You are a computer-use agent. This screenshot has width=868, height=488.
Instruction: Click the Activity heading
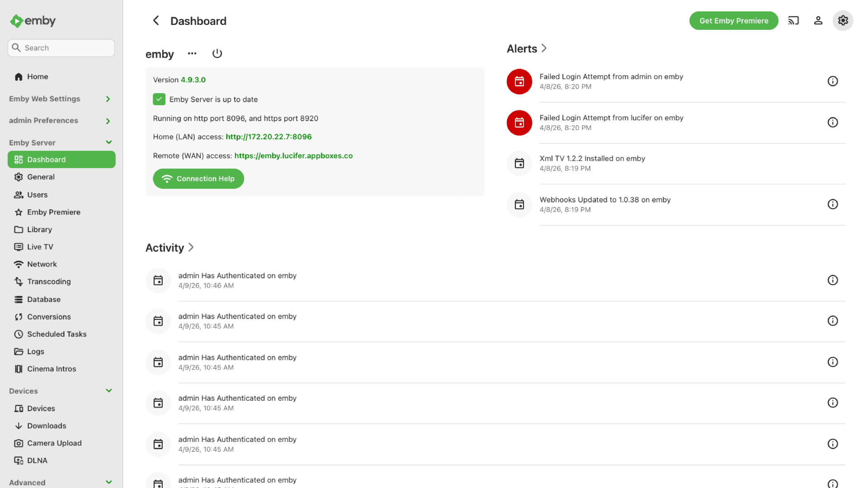click(165, 248)
